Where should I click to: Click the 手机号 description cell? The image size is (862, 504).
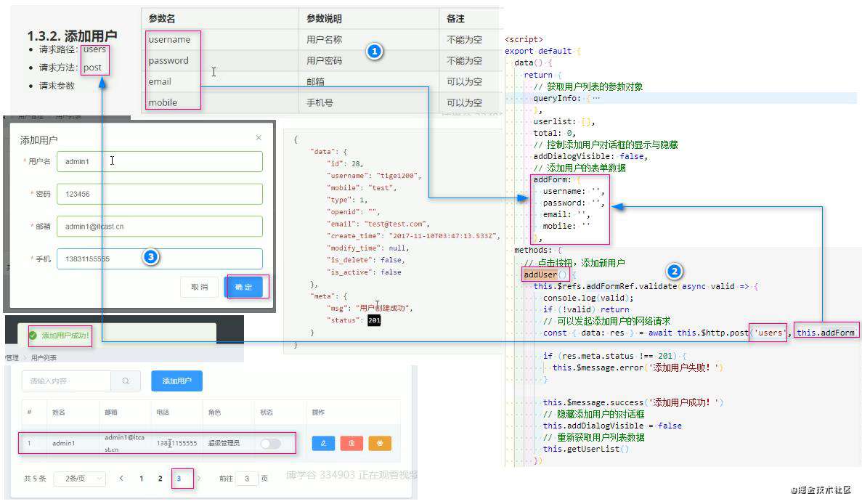click(x=320, y=102)
